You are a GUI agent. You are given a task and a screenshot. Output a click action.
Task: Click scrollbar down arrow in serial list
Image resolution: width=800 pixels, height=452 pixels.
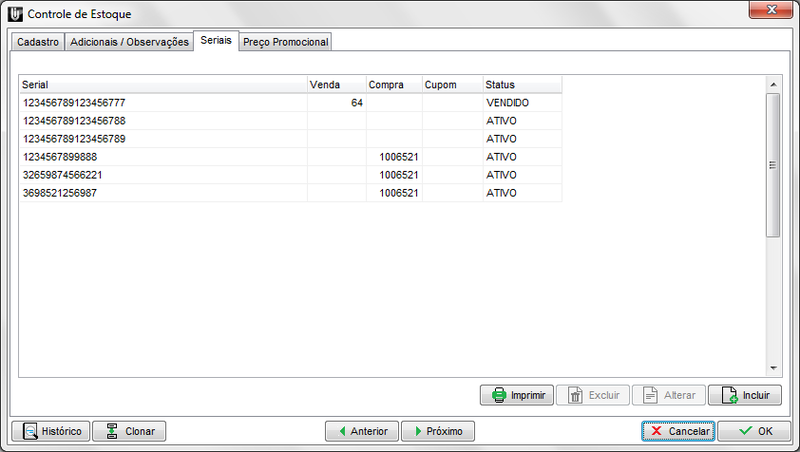[772, 368]
